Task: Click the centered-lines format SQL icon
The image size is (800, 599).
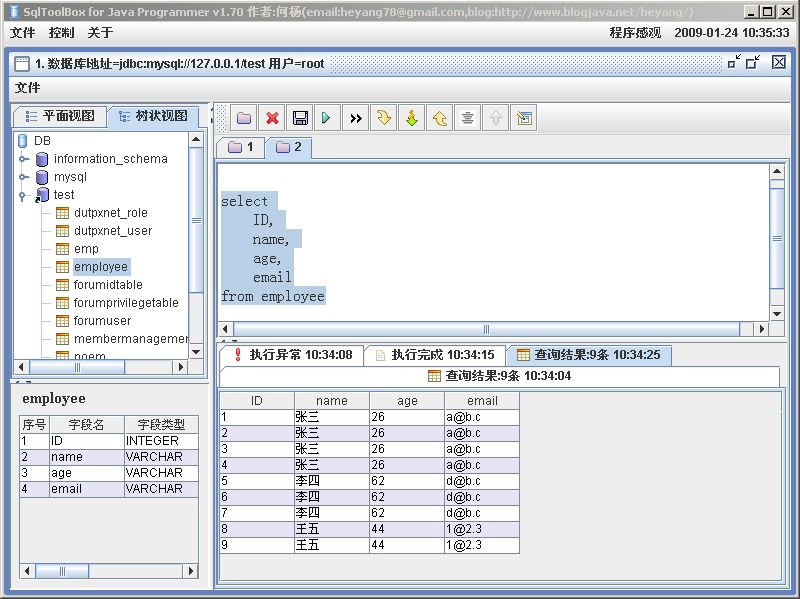Action: point(467,118)
